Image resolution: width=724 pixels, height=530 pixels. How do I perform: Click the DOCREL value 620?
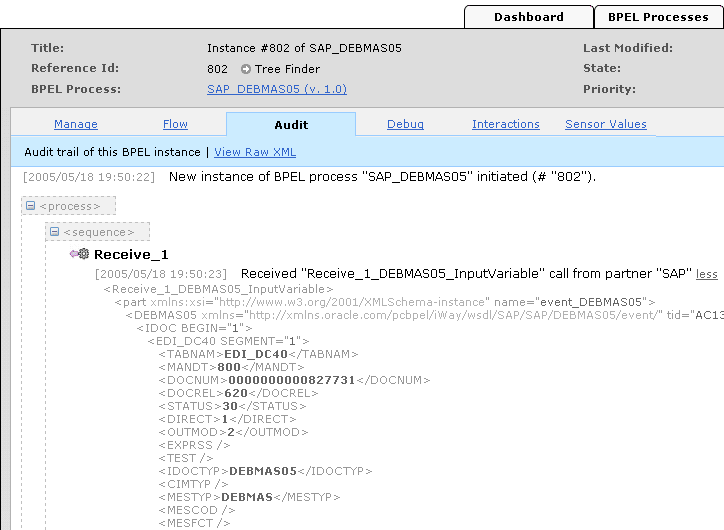[236, 393]
